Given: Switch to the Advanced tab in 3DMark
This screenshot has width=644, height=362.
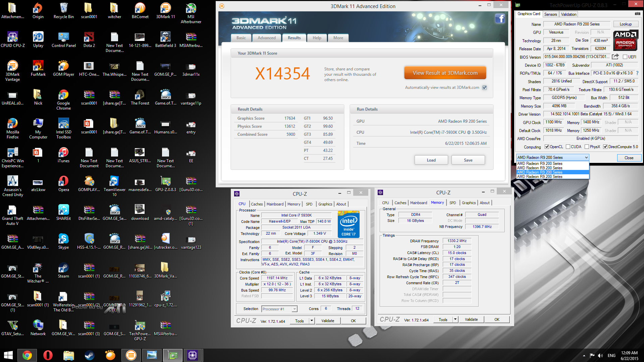Looking at the screenshot, I should coord(267,38).
